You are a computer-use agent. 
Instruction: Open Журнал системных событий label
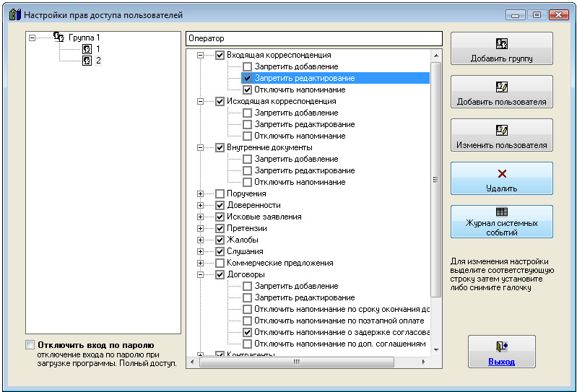point(502,227)
